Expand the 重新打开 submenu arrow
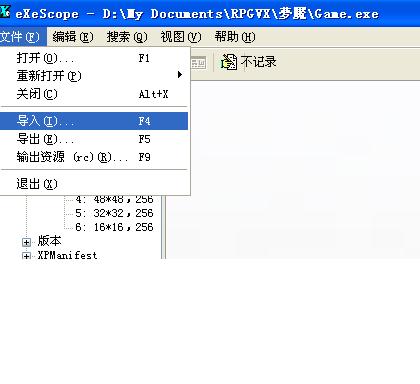 coord(180,75)
